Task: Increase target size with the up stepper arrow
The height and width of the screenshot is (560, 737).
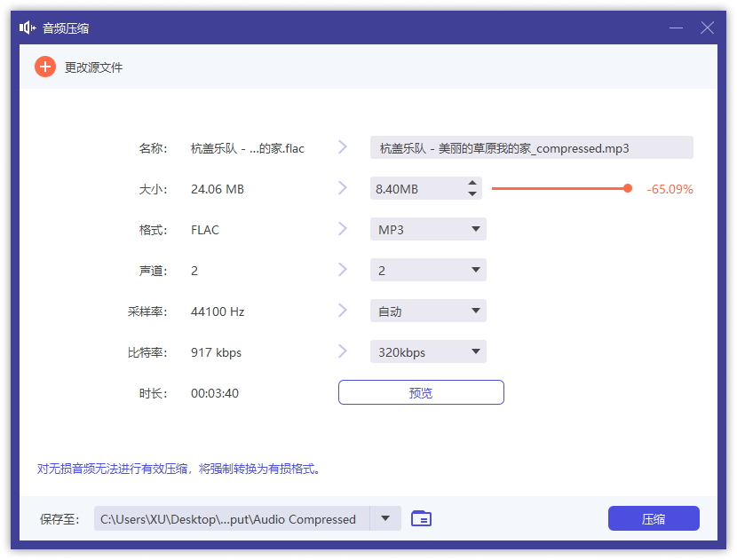Action: tap(472, 183)
